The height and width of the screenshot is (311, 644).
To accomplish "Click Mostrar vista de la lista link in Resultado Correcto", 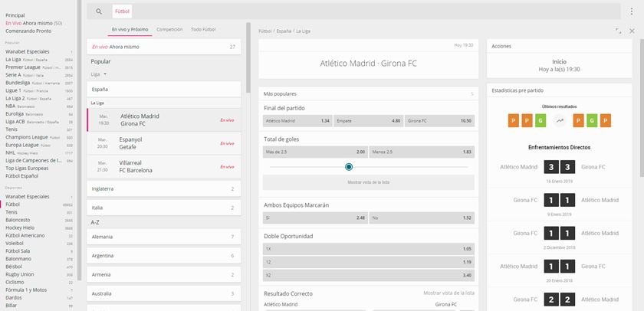I will coord(449,293).
